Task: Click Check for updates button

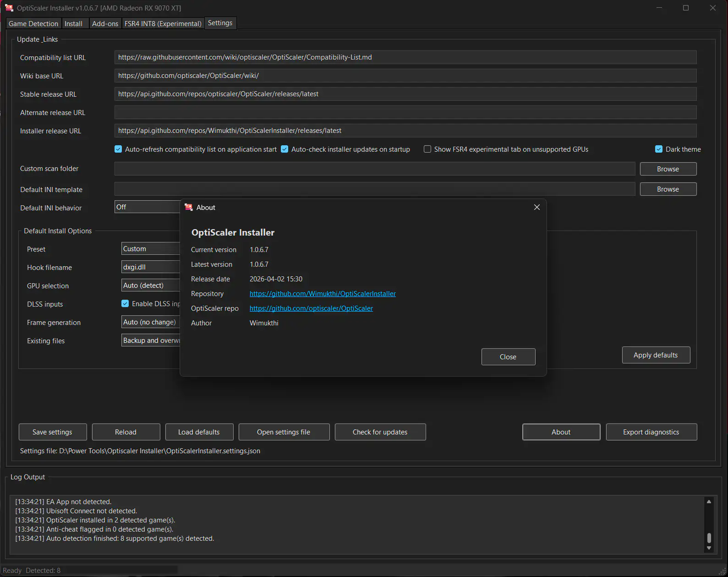Action: click(380, 432)
